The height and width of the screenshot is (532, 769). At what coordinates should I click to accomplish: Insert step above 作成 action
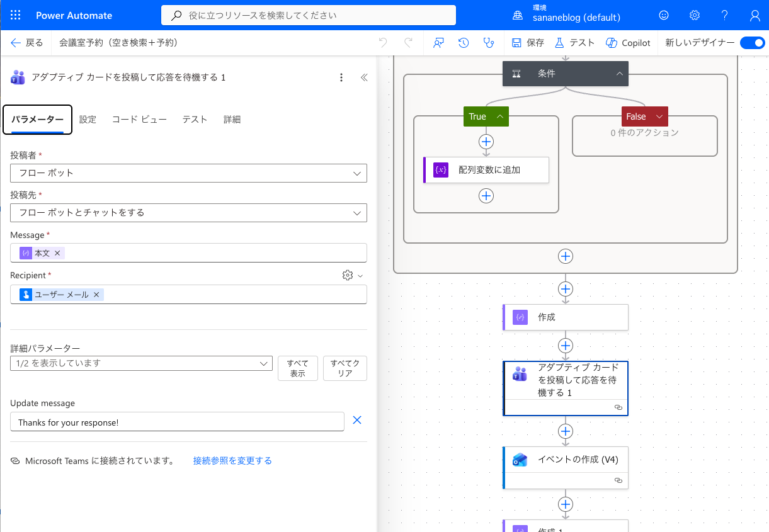(566, 289)
